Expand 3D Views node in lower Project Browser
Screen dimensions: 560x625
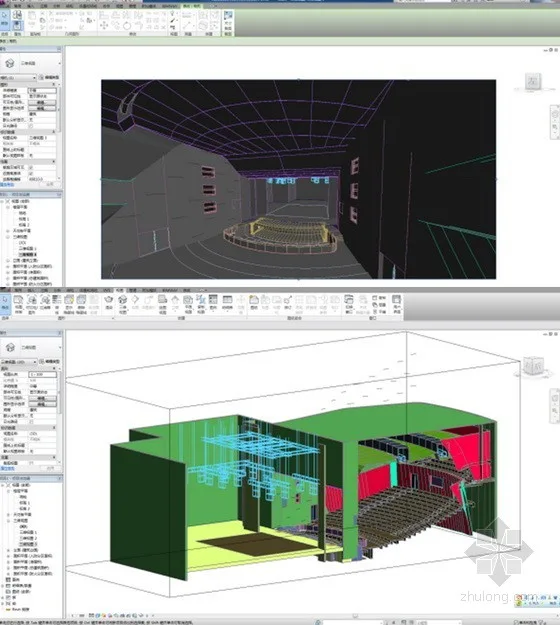(8, 521)
